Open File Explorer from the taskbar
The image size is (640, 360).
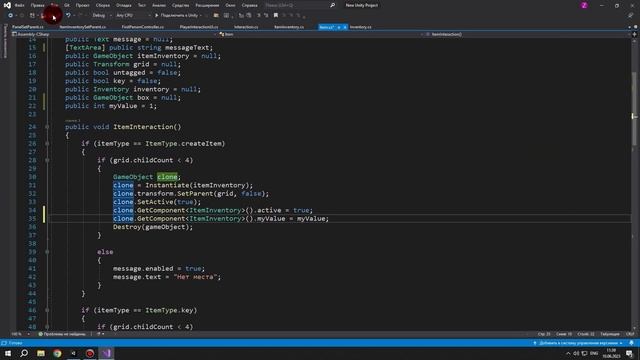(41, 353)
